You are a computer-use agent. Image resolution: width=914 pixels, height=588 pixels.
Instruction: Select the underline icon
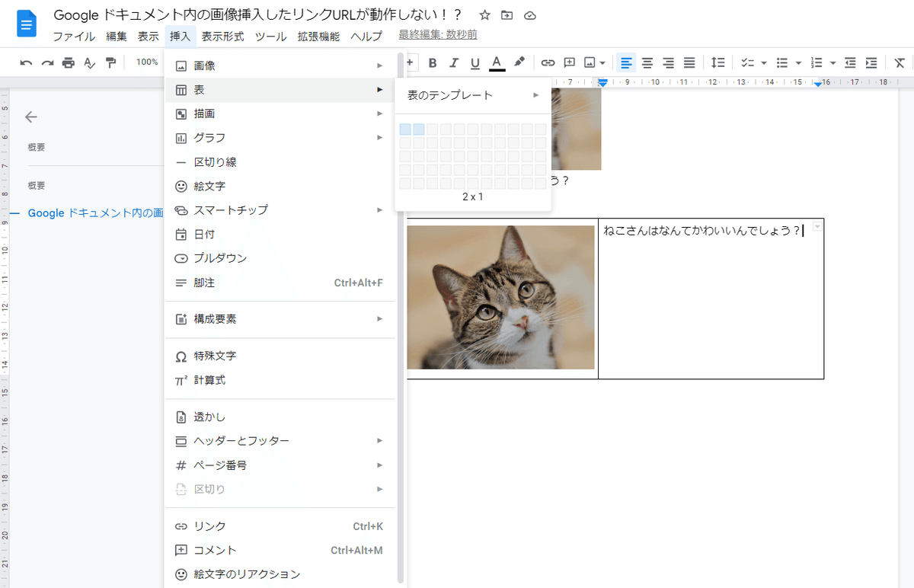[x=475, y=63]
